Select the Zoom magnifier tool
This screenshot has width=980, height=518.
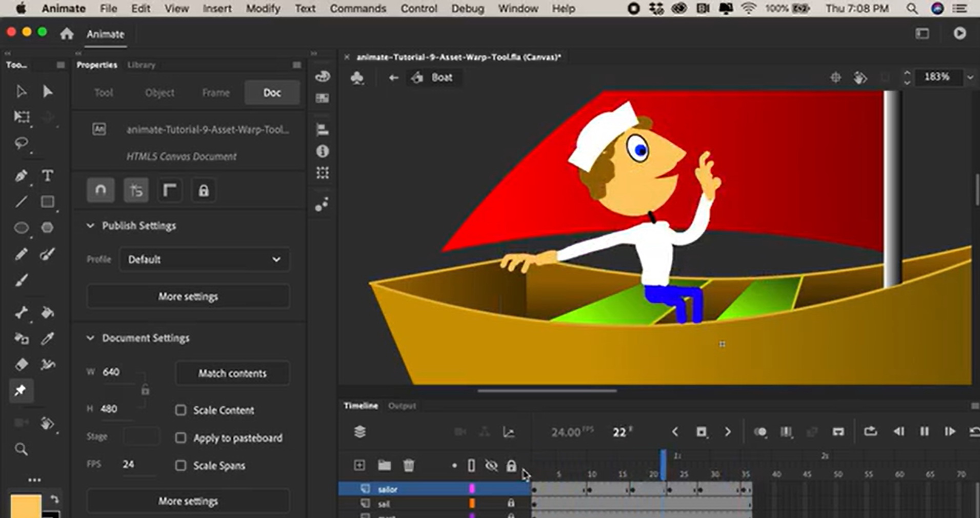[21, 450]
